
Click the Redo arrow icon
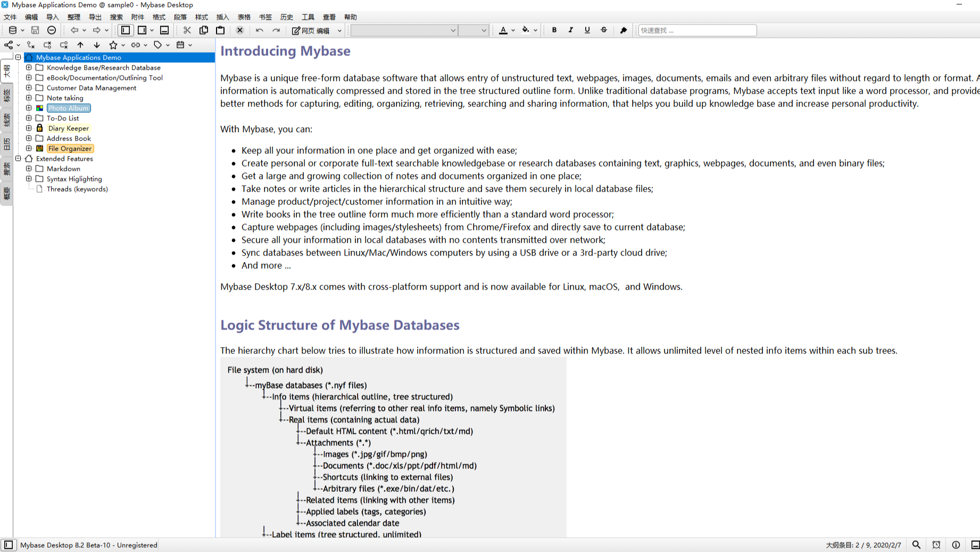coord(276,30)
